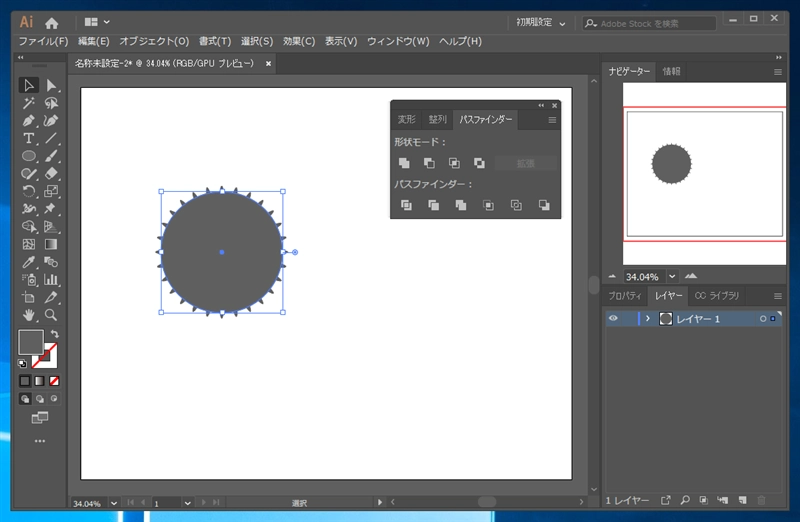Select the Gradient tool
This screenshot has width=800, height=522.
(51, 244)
